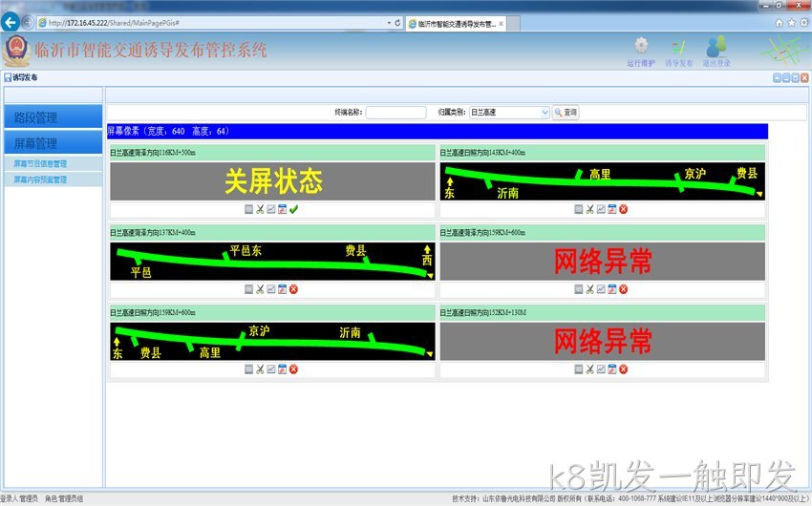Click scissors icon under 菏泽方向137KM+400m panel

tap(260, 289)
